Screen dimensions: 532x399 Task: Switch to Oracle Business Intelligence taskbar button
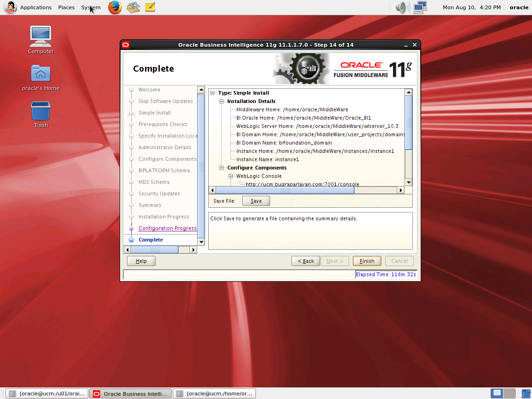tap(131, 393)
